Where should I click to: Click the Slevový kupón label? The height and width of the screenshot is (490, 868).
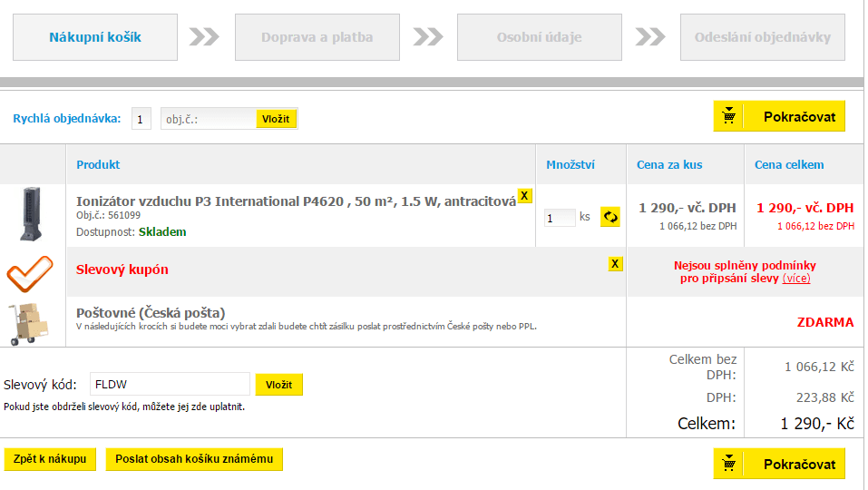click(122, 269)
